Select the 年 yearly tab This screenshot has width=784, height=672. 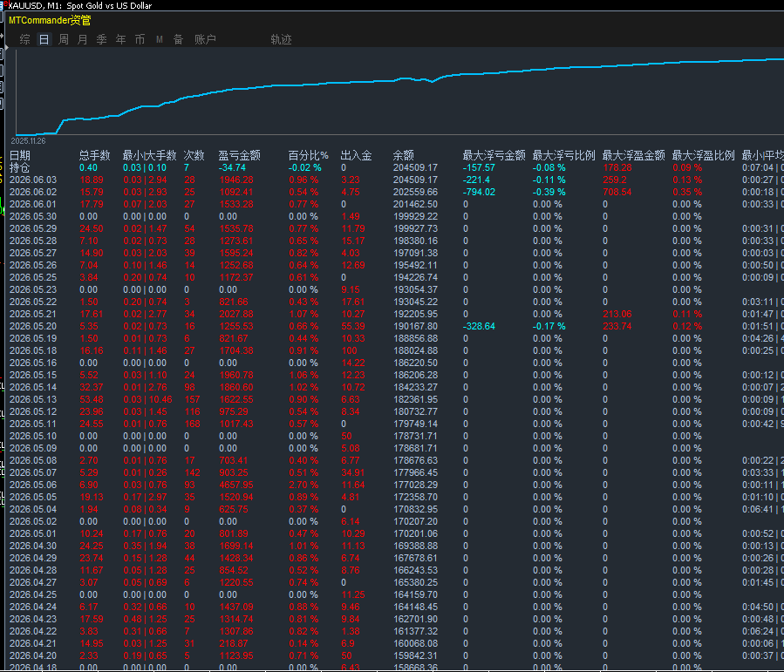click(x=120, y=39)
